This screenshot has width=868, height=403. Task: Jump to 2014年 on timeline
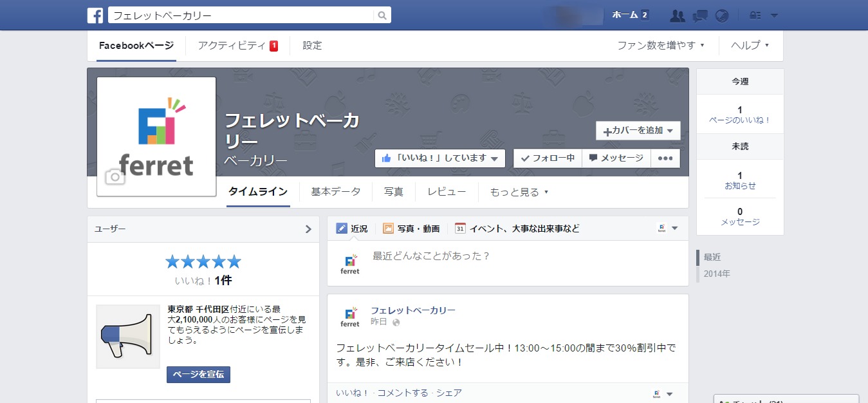717,274
